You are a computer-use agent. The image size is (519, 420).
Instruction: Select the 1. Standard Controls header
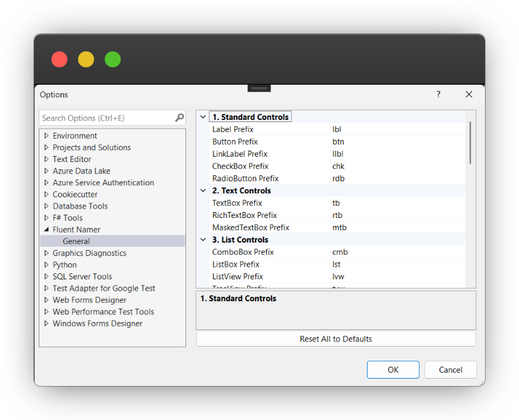point(251,117)
